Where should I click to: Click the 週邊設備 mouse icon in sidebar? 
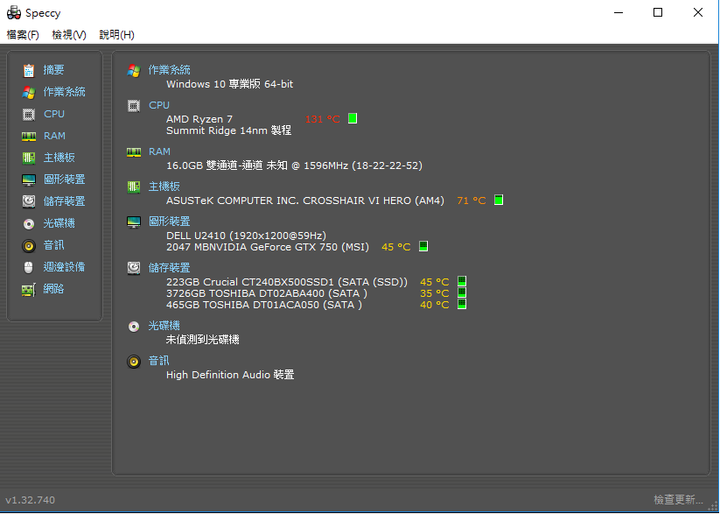[28, 267]
